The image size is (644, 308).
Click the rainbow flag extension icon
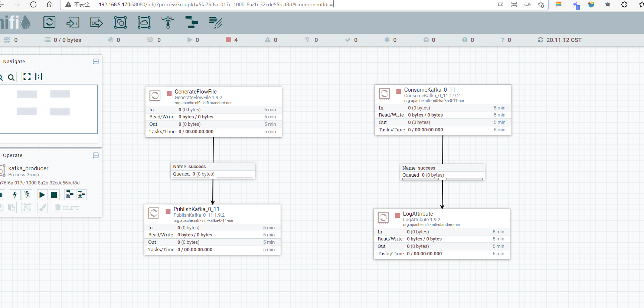click(559, 4)
